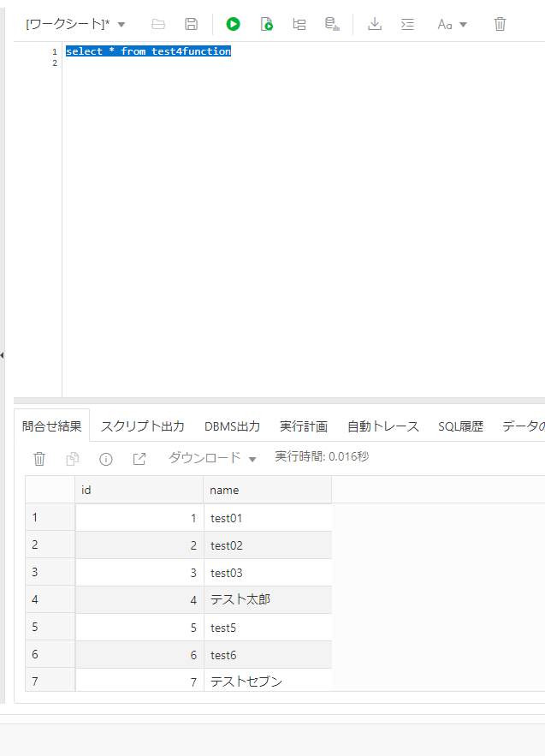Switch to DBMS出力 tab
The image size is (545, 756).
[232, 426]
